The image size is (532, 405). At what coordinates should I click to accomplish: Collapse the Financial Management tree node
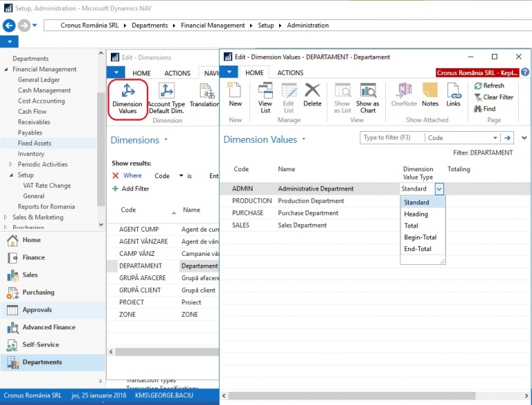[6, 69]
